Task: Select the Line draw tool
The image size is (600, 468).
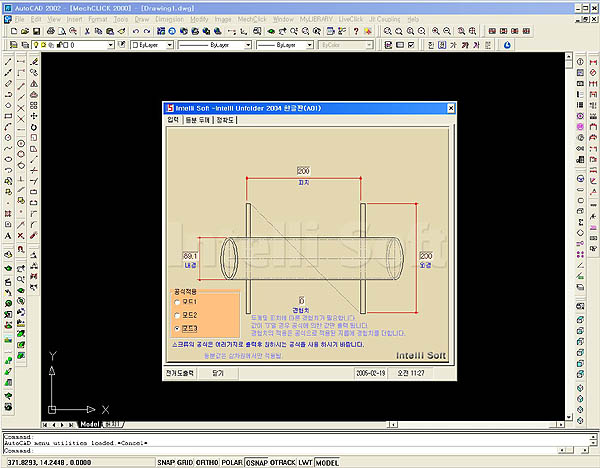Action: tap(8, 62)
